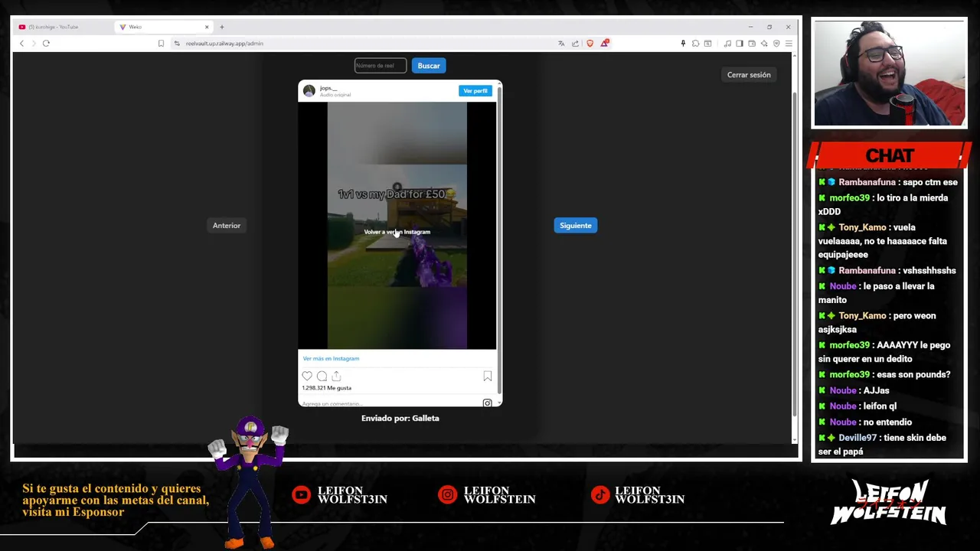Open Leo AI sparkle icon
Viewport: 980px width, 551px height.
764,44
